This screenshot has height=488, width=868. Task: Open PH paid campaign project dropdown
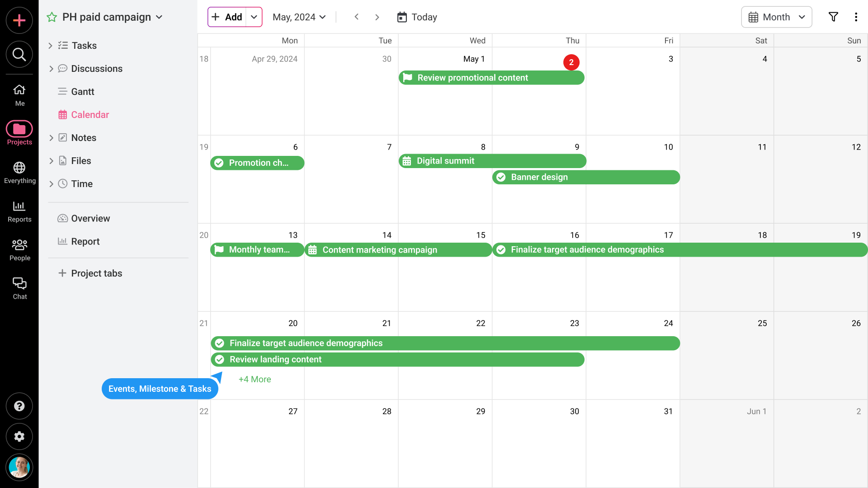click(x=159, y=17)
